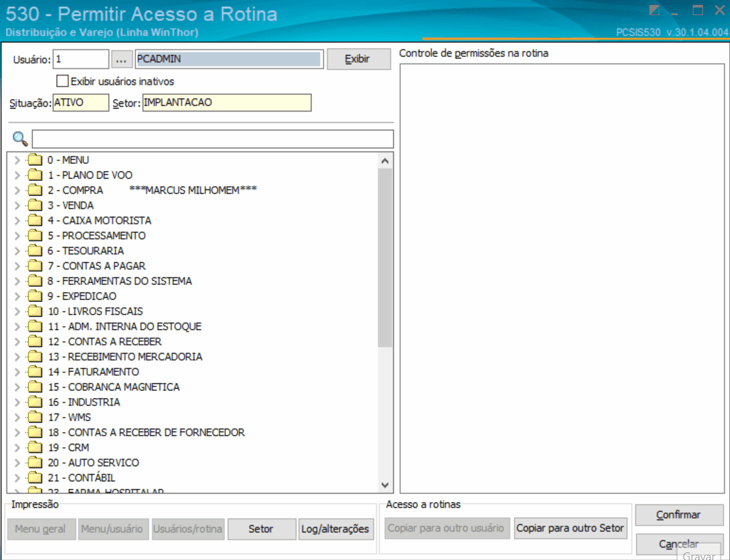This screenshot has width=730, height=560.
Task: Expand the 20 - AUTO SERVICO node
Action: point(17,463)
